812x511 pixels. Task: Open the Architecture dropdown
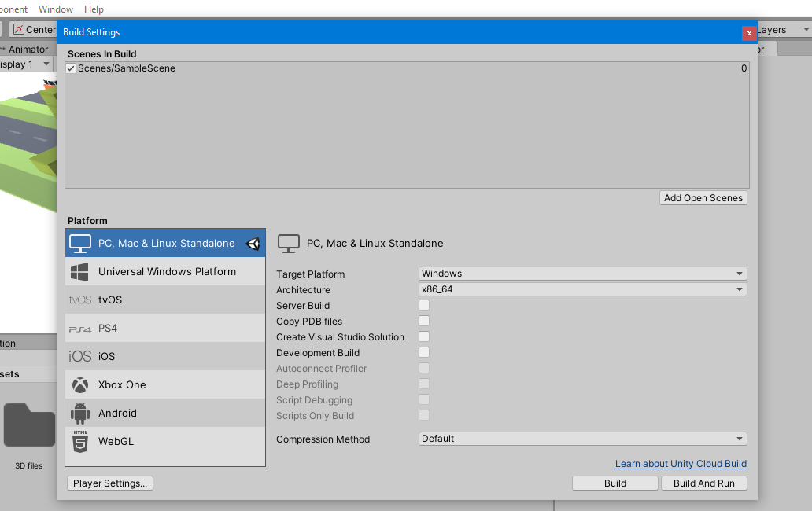582,289
